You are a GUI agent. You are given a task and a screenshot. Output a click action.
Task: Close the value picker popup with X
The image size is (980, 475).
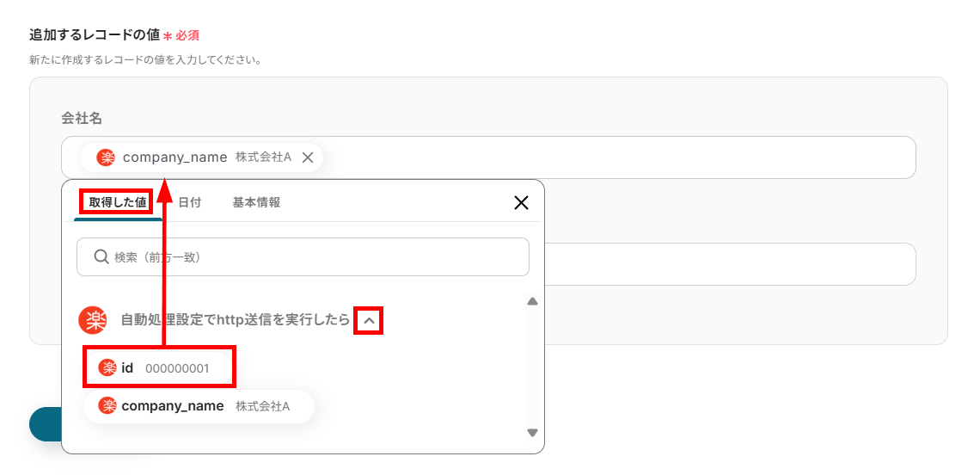point(520,203)
